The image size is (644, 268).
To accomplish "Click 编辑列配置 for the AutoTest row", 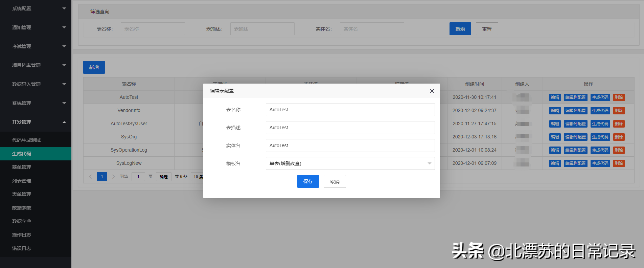I will [575, 97].
